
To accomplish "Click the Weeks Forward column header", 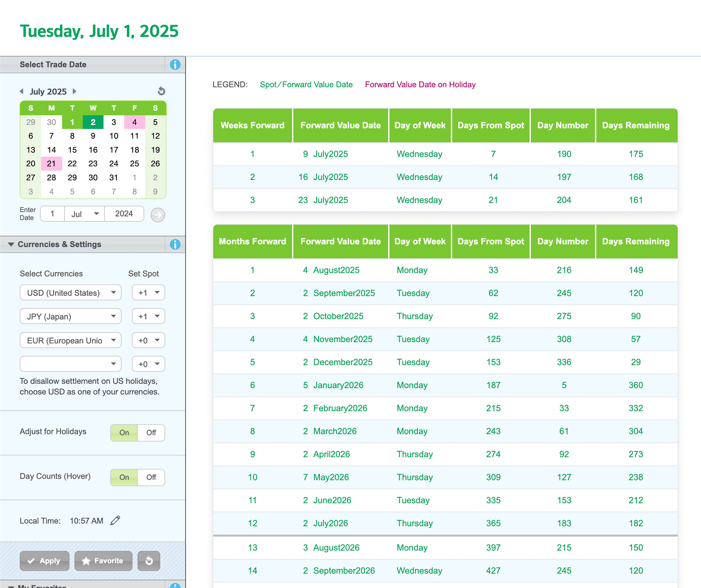I will point(253,125).
